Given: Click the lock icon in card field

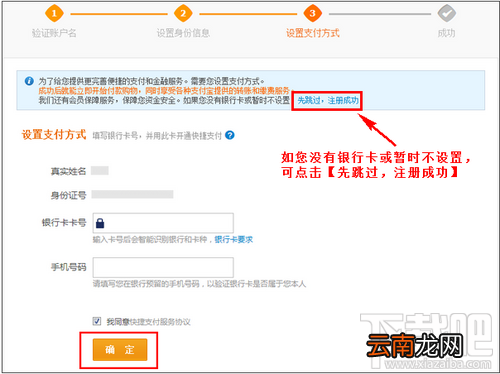Looking at the screenshot, I should [x=100, y=223].
